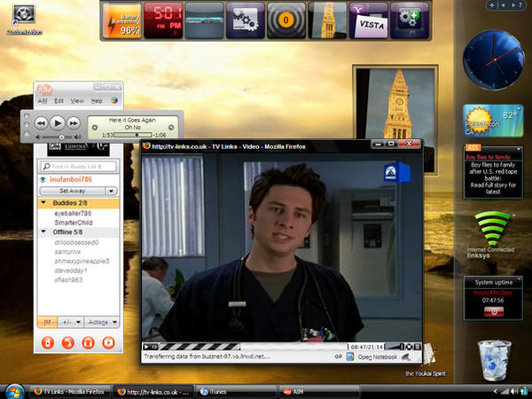
Task: Open the gears settings widget in the dock
Action: click(246, 20)
